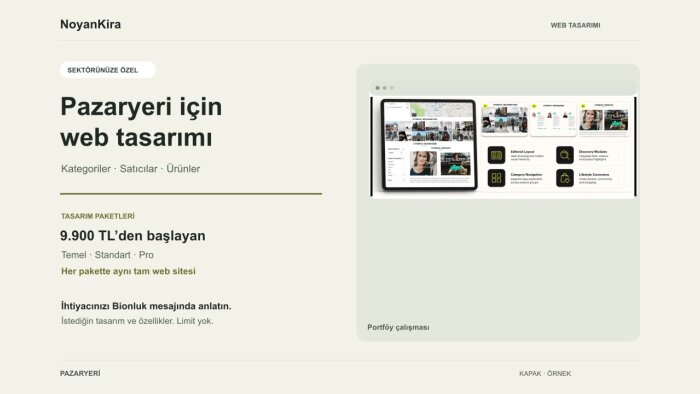700x394 pixels.
Task: Select the first photo-grid card thumbnail
Action: 504,119
